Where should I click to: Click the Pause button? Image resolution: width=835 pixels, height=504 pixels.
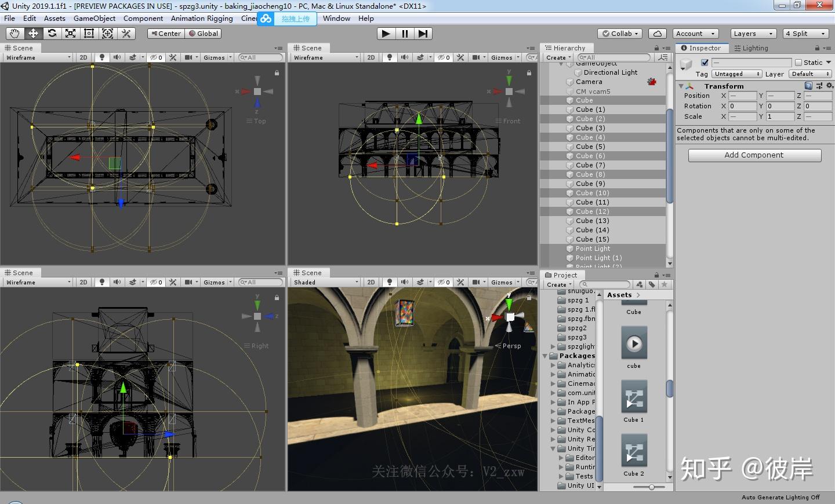pyautogui.click(x=405, y=34)
